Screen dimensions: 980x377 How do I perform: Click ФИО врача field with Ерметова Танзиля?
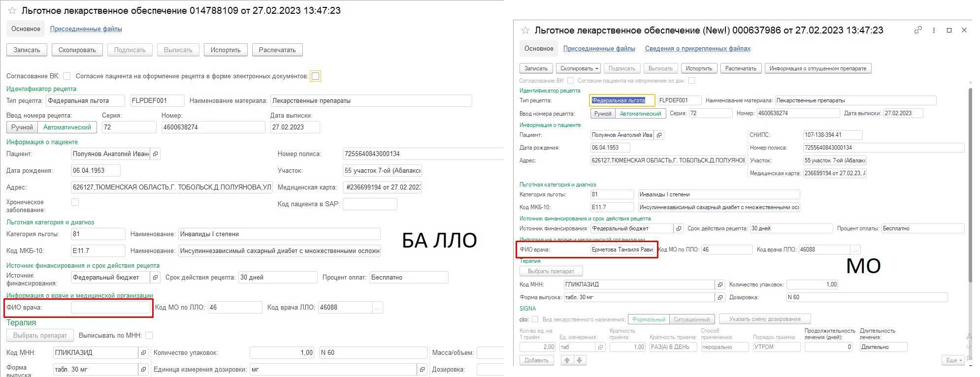[622, 250]
